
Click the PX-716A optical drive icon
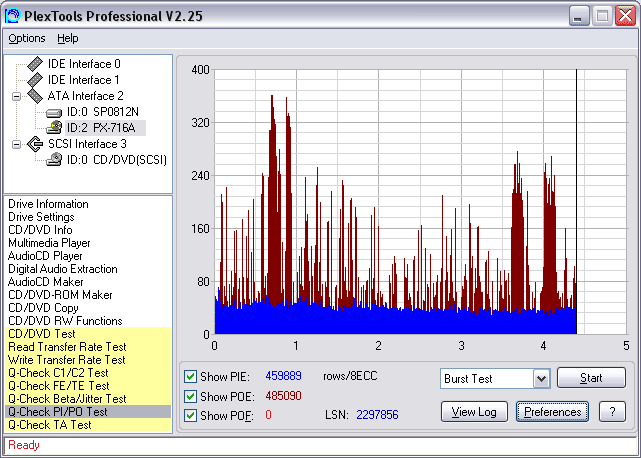coord(54,128)
